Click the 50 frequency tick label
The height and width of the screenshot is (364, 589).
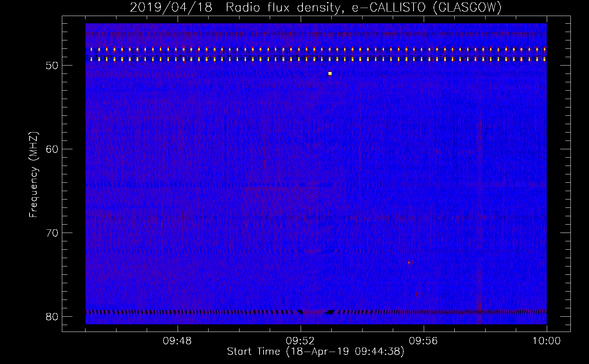(x=52, y=66)
